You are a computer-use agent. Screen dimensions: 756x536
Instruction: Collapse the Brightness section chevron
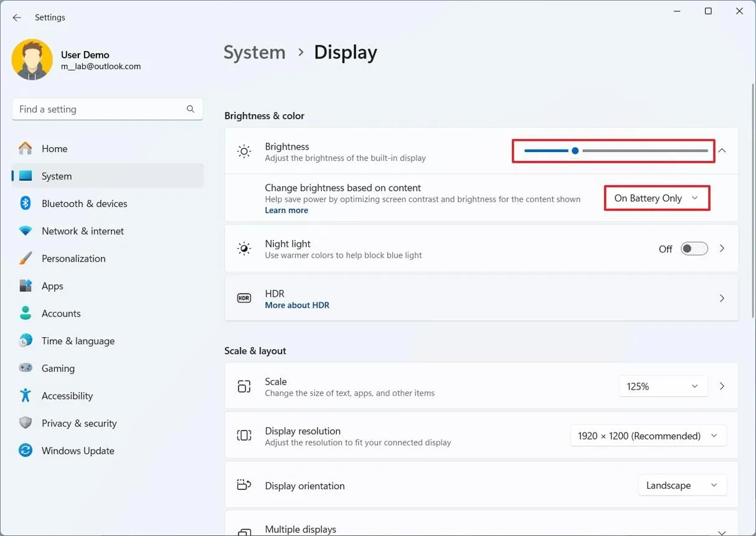(x=722, y=151)
